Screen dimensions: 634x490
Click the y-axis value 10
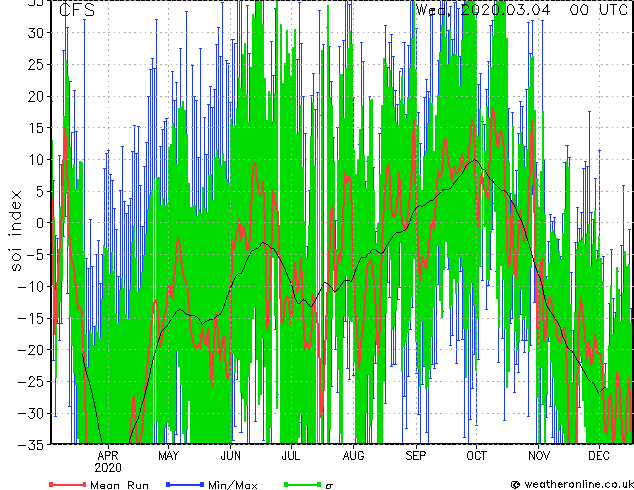pyautogui.click(x=36, y=160)
